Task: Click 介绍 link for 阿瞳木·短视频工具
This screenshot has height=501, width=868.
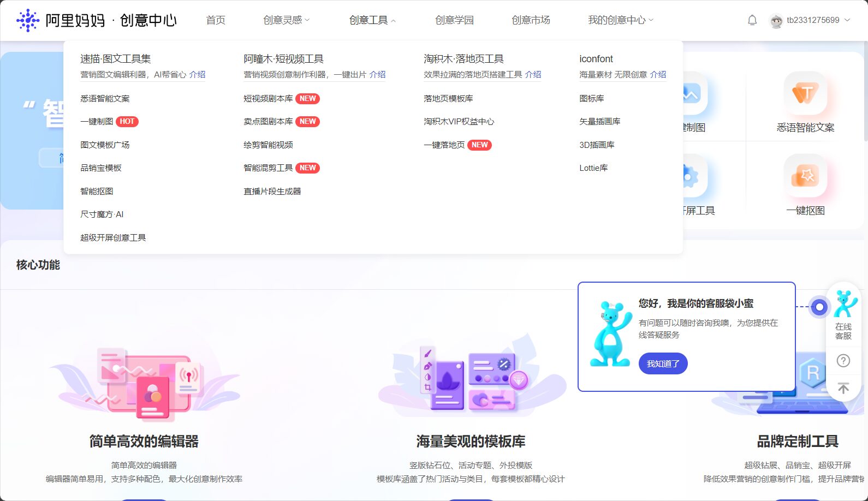Action: [377, 75]
